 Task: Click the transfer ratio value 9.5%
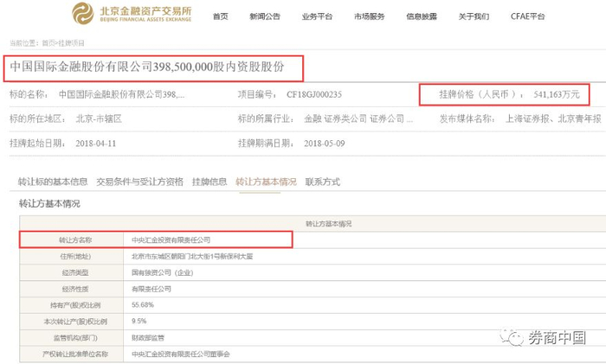click(x=139, y=321)
